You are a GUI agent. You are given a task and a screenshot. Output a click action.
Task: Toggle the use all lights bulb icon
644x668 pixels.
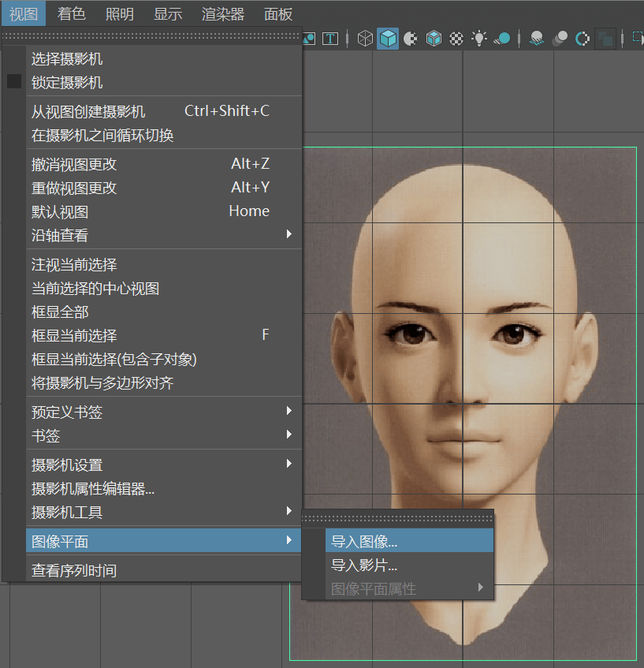pyautogui.click(x=479, y=39)
